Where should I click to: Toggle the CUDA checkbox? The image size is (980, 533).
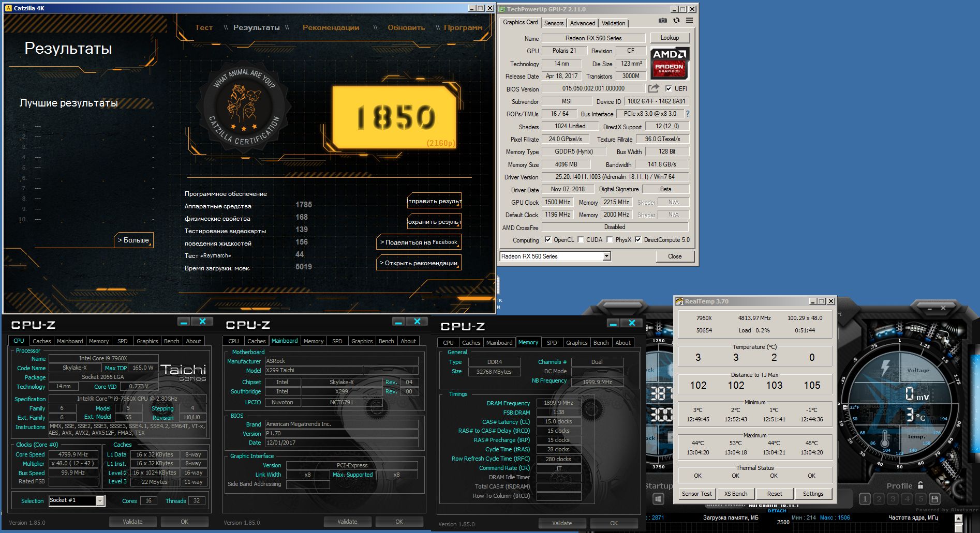(581, 239)
